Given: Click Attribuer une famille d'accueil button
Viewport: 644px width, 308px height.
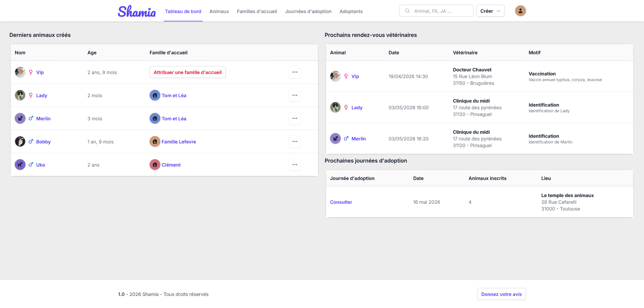Looking at the screenshot, I should point(187,72).
